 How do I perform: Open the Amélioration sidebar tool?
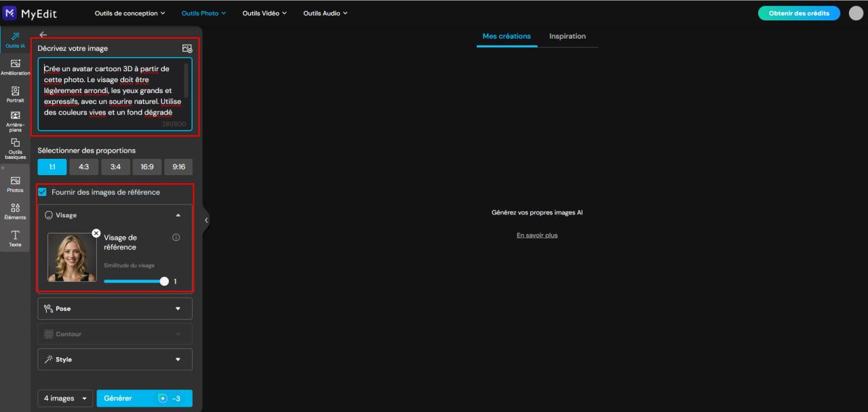[x=15, y=67]
